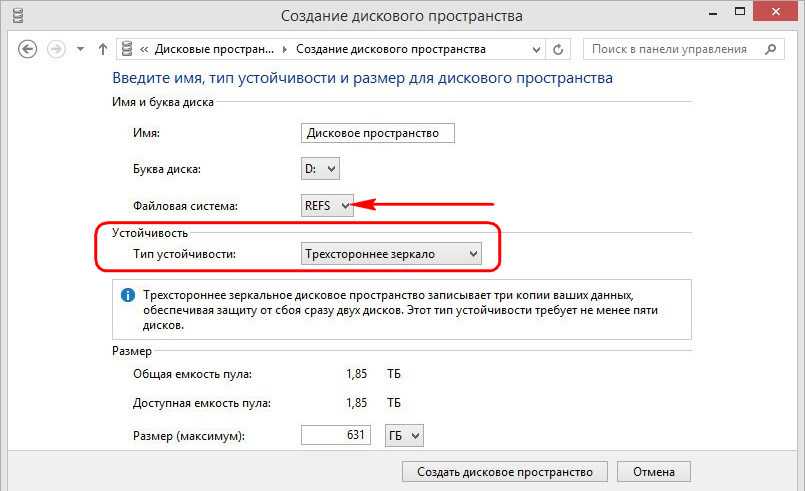Screen dimensions: 805x491
Task: Click the Дисковые простран... breadcrumb
Action: click(x=214, y=49)
